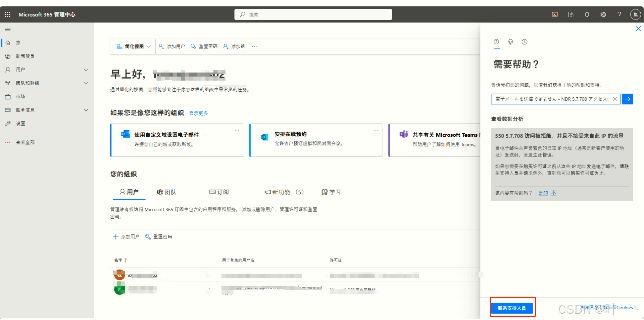
Task: Clear the help query with X
Action: pos(615,99)
